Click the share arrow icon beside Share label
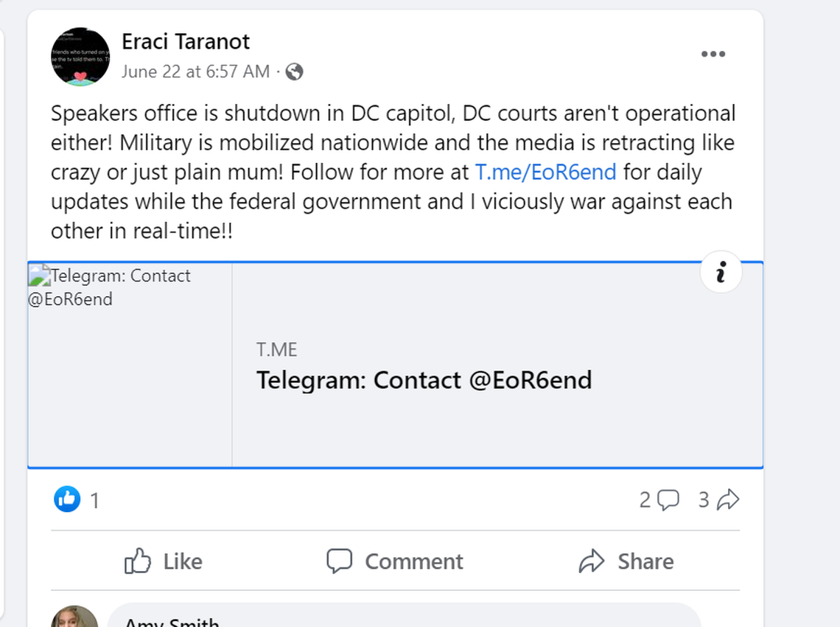The image size is (840, 627). coord(590,561)
